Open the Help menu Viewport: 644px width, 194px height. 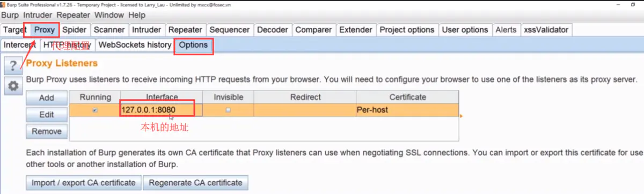pos(137,16)
